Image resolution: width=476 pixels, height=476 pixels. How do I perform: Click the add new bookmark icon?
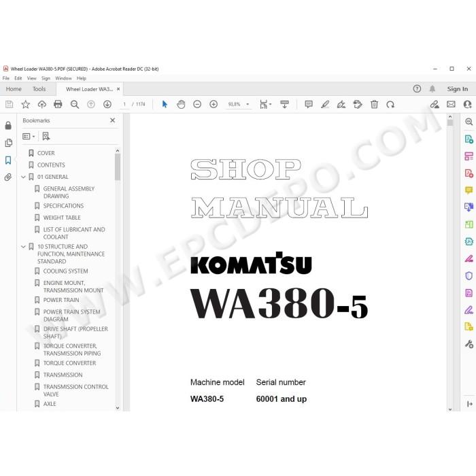click(46, 136)
